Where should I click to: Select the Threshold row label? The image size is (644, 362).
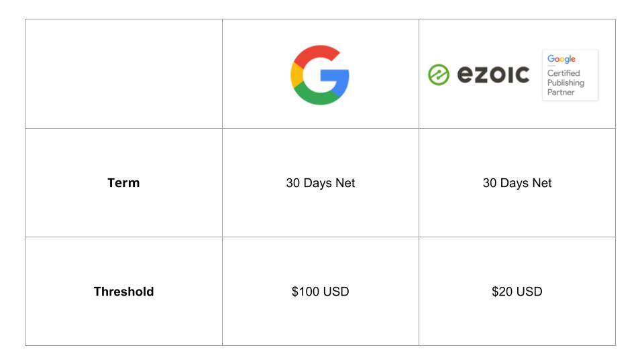pos(123,292)
